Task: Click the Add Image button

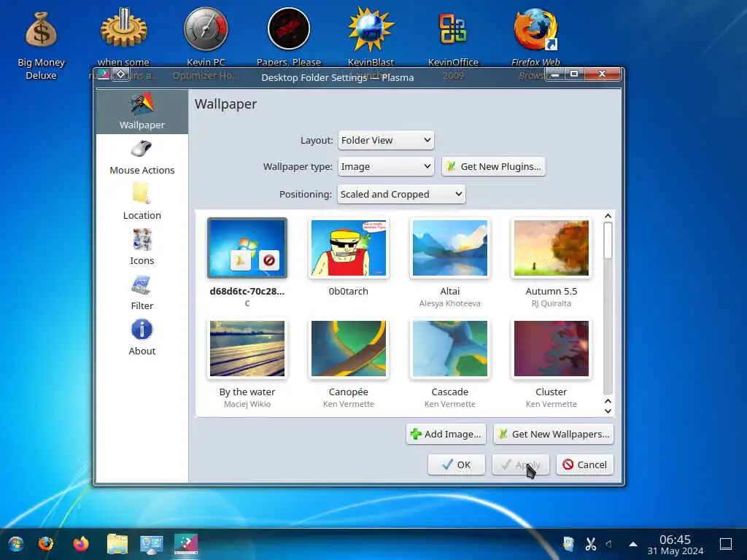Action: 446,435
